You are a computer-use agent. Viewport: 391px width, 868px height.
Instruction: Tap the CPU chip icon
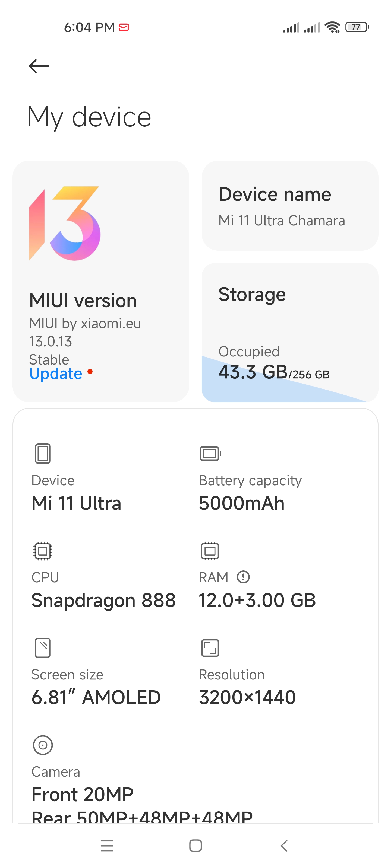pyautogui.click(x=43, y=551)
